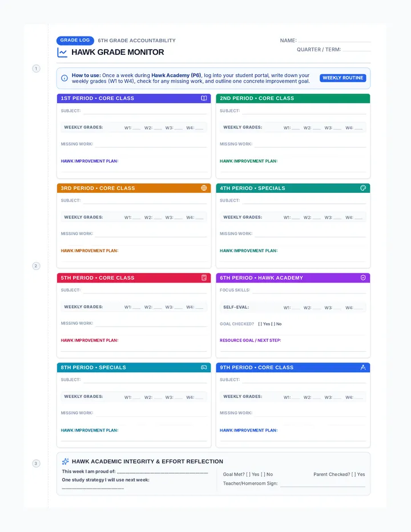Click step marker 2 in left margin

[36, 266]
